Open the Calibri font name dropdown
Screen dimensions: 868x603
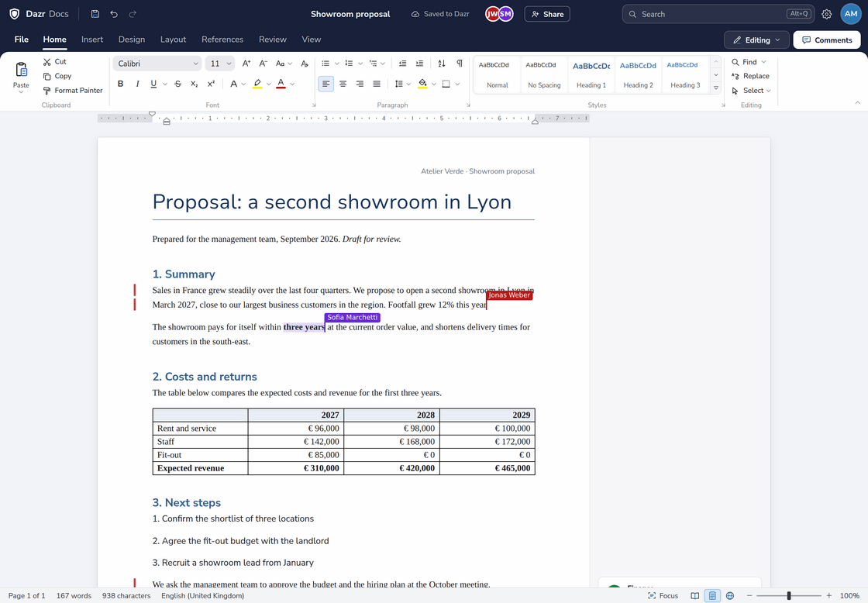click(x=157, y=64)
